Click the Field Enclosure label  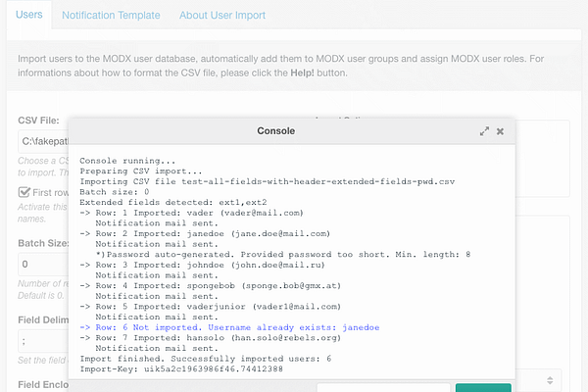coord(43,384)
